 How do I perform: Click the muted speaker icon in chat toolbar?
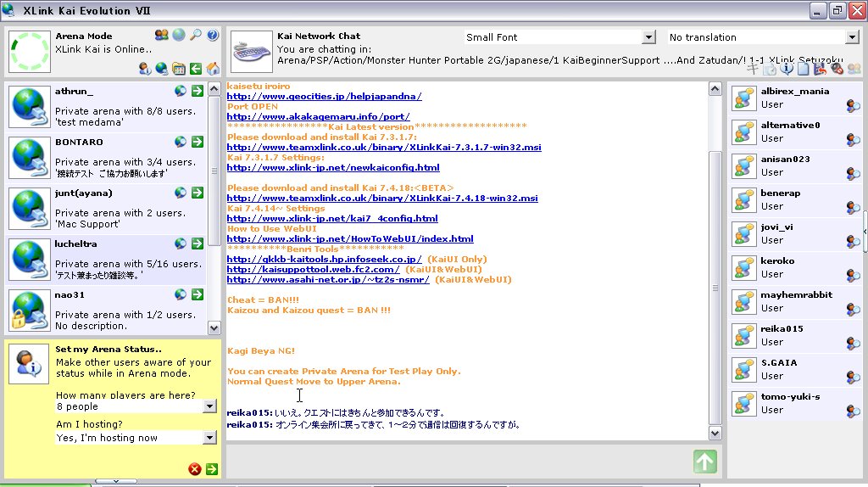point(837,69)
